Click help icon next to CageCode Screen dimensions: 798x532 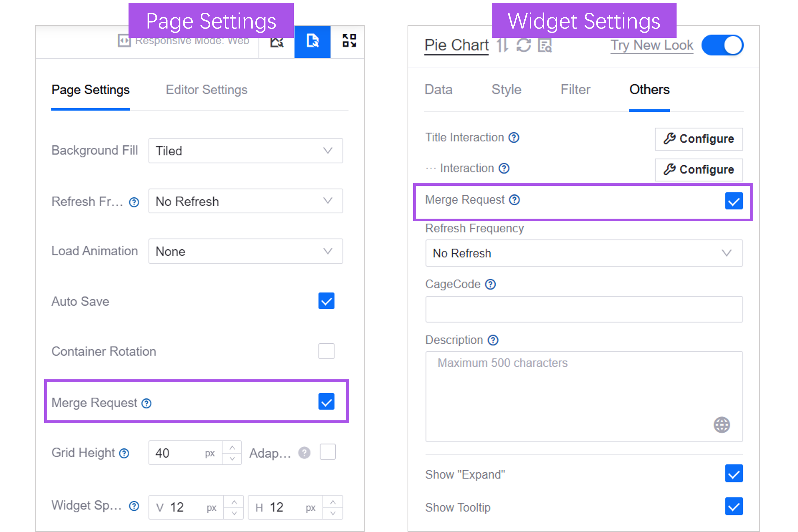coord(490,284)
